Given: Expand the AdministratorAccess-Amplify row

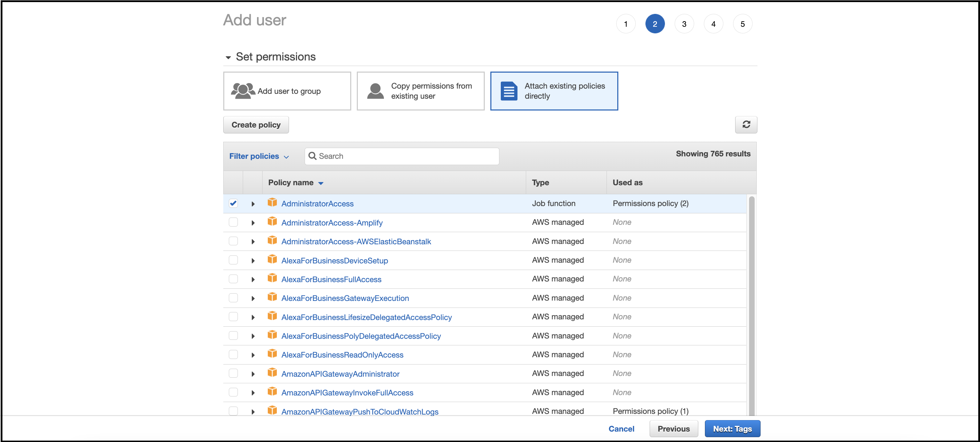Looking at the screenshot, I should pos(252,223).
